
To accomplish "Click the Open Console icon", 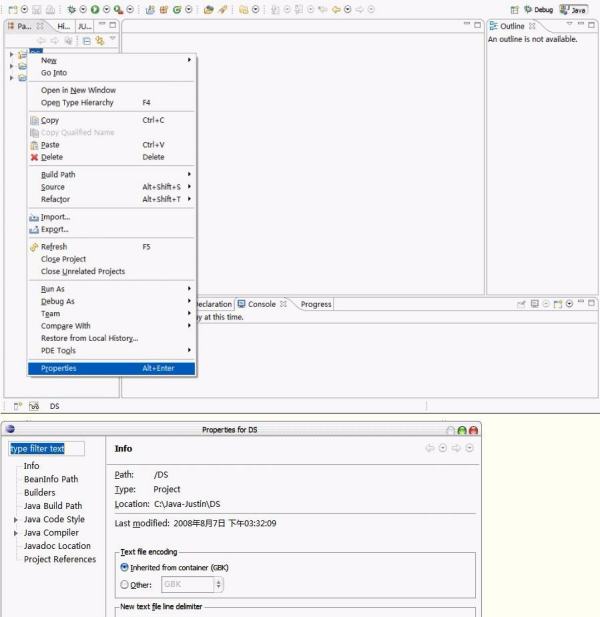I will click(558, 304).
